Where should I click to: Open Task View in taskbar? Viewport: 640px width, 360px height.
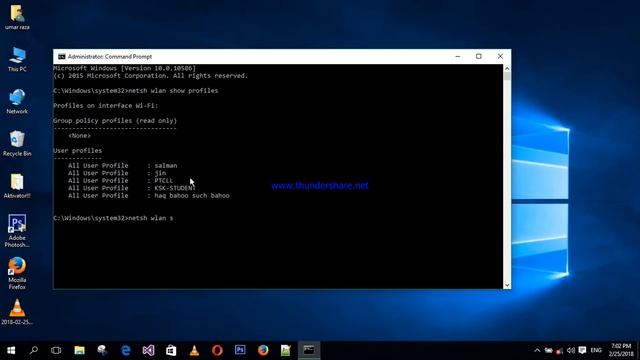pos(56,350)
